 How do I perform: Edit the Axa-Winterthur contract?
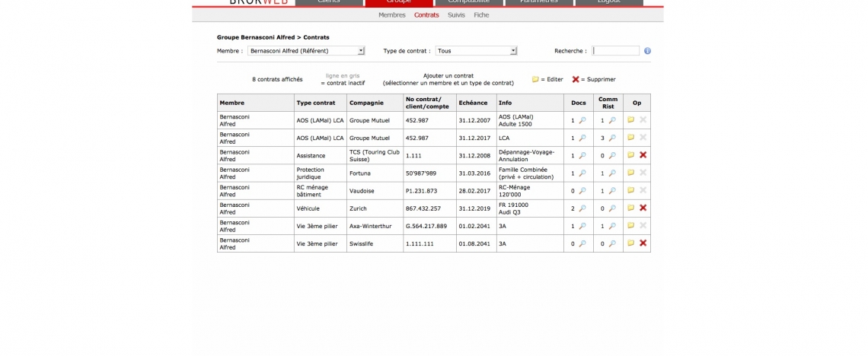pos(630,225)
